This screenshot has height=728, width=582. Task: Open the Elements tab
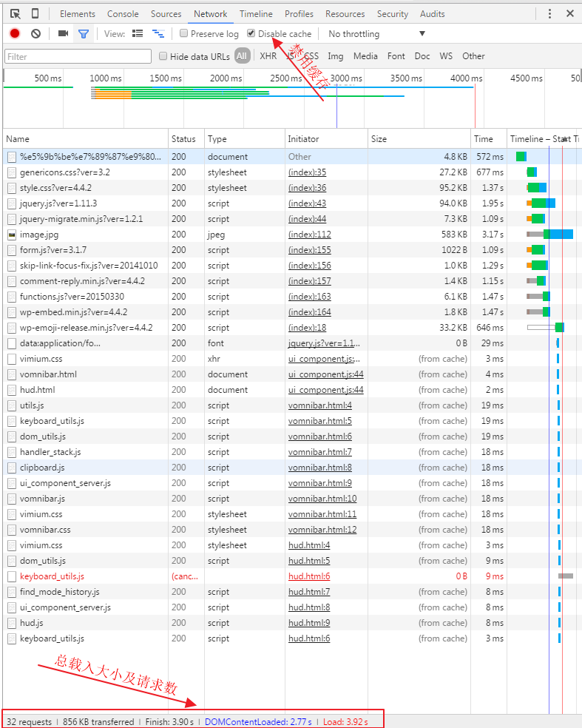[x=78, y=14]
